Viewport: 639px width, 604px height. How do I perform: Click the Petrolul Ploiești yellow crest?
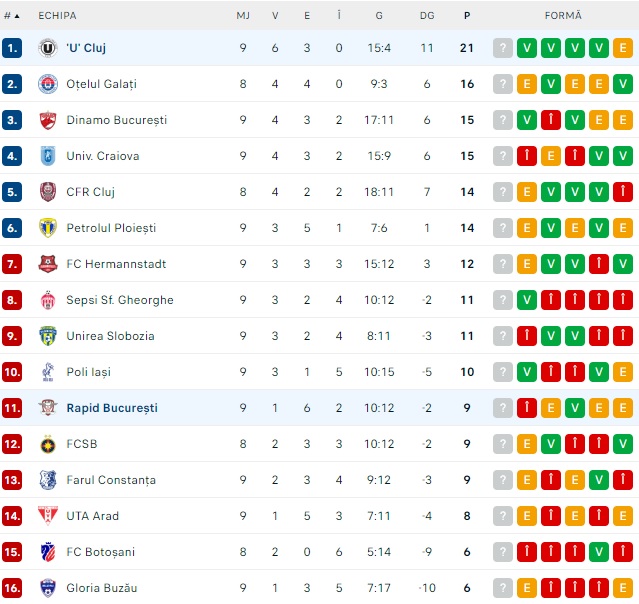click(48, 228)
